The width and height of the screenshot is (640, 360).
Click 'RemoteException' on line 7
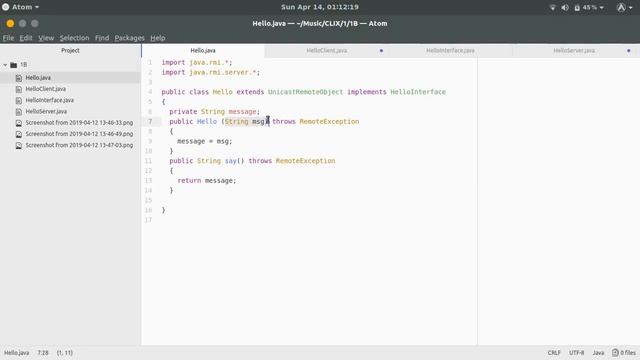tap(329, 122)
